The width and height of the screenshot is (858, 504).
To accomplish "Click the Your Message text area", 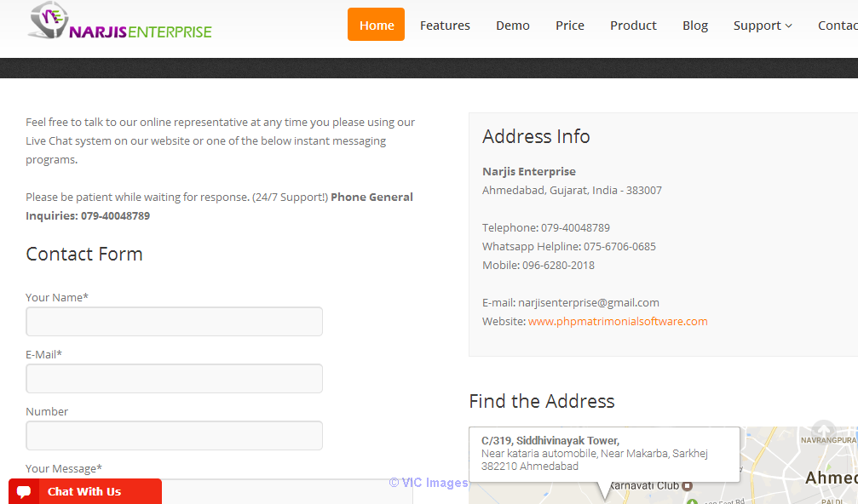I will pos(219,491).
